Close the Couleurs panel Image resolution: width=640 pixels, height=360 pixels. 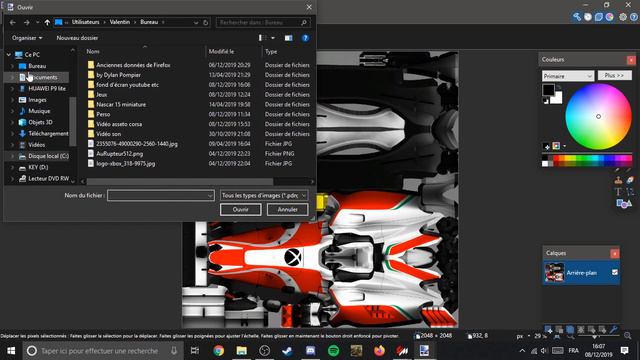pos(631,60)
